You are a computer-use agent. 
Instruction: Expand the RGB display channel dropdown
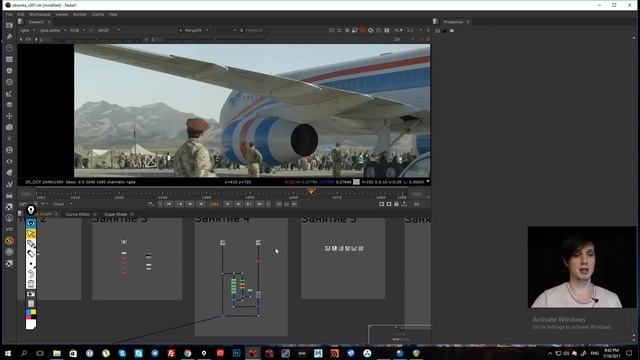(78, 30)
